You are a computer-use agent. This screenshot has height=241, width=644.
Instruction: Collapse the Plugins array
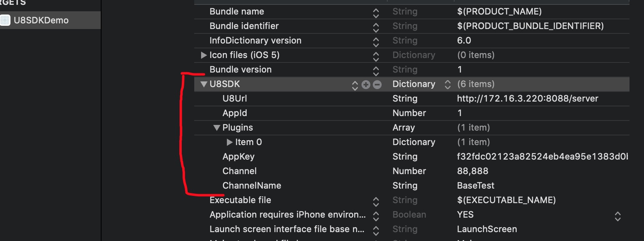217,128
